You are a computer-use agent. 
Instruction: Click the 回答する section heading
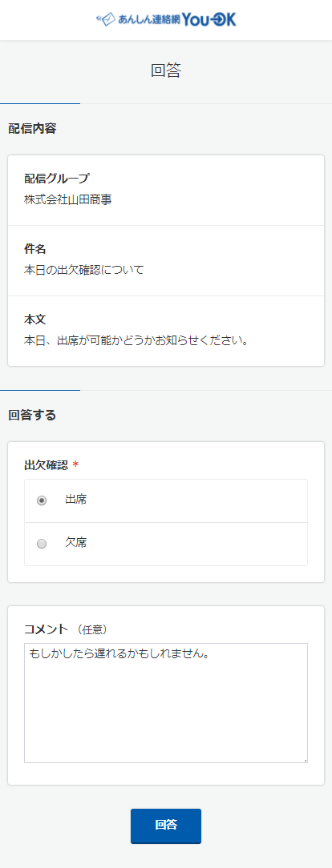[33, 416]
